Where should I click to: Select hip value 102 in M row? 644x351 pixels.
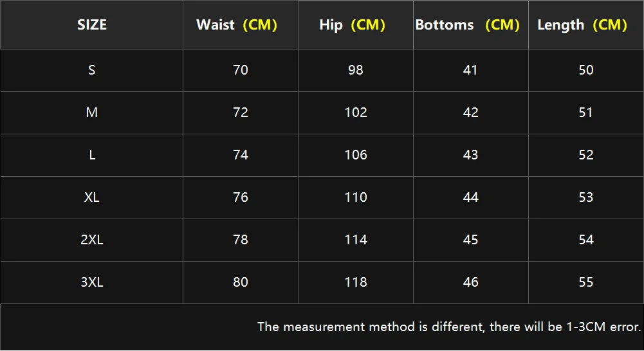click(x=356, y=113)
